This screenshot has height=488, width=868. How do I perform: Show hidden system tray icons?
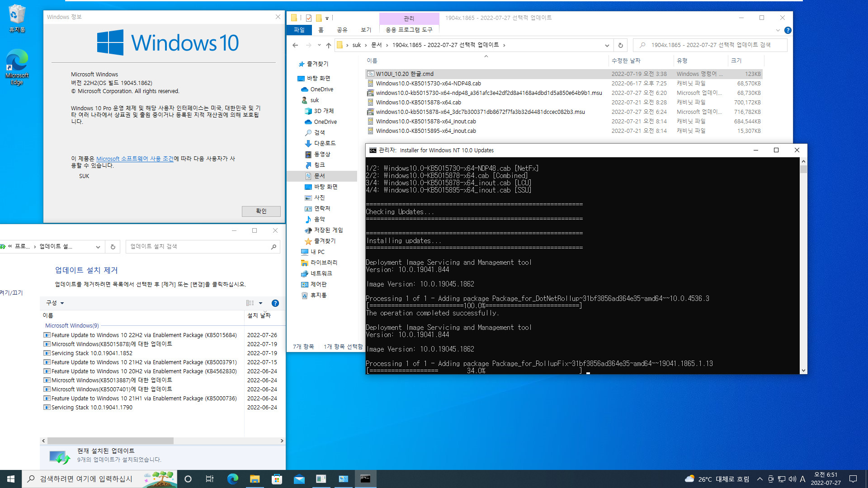[x=760, y=479]
